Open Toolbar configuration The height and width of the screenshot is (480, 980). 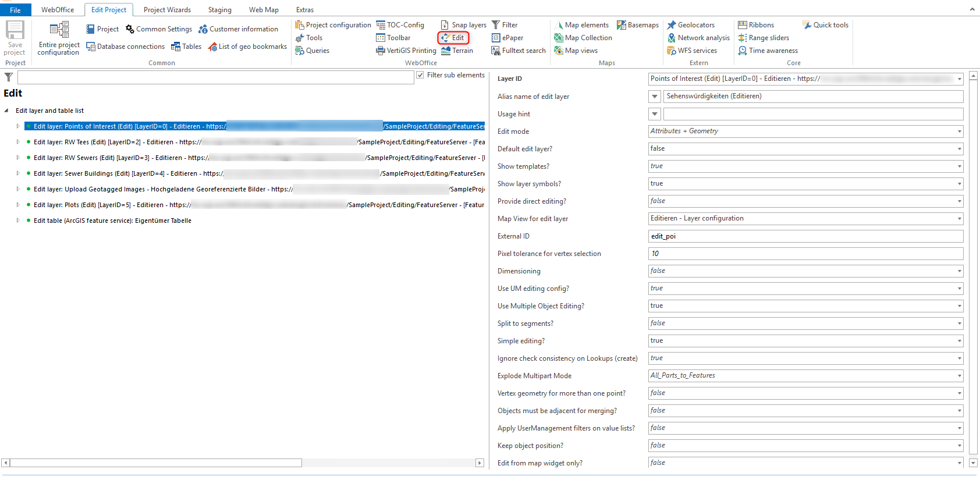[x=393, y=38]
